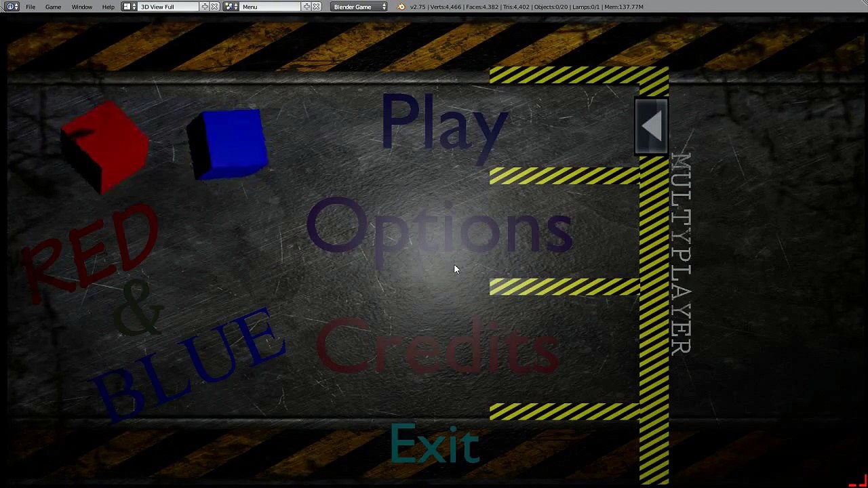The image size is (868, 488).
Task: Click the vertical 'MULTYPLAYER' label
Action: [681, 253]
